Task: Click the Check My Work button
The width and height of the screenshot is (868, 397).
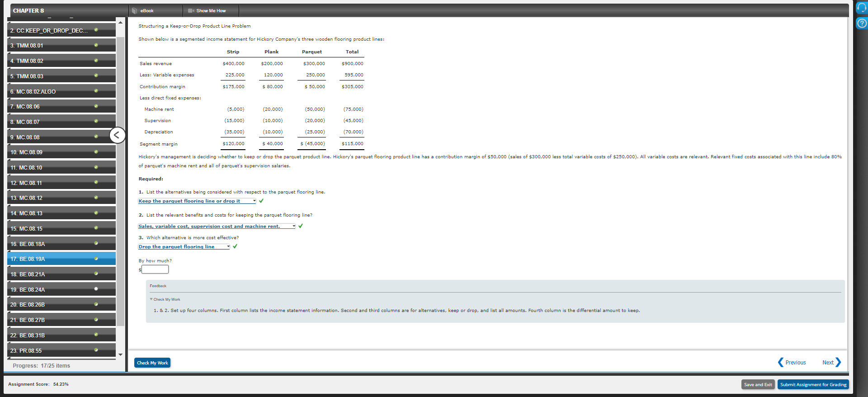Action: click(x=152, y=363)
